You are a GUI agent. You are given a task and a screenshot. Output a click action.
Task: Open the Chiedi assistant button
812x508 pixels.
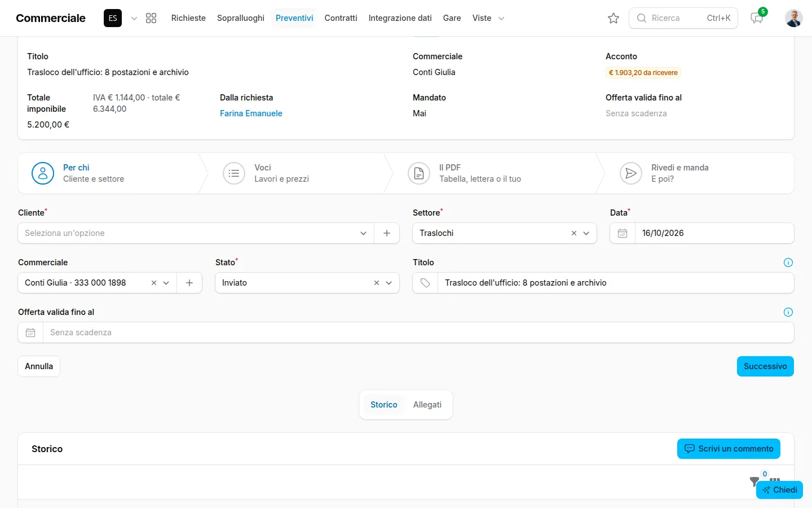click(x=779, y=490)
